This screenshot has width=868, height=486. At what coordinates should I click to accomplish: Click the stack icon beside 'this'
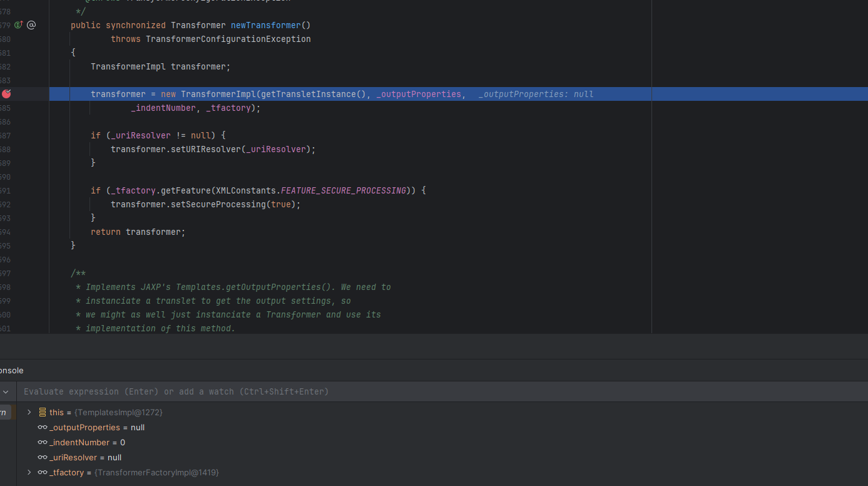coord(43,412)
